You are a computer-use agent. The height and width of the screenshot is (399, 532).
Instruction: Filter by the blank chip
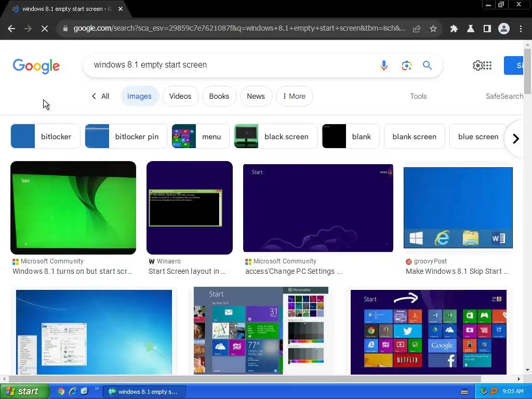pyautogui.click(x=351, y=137)
